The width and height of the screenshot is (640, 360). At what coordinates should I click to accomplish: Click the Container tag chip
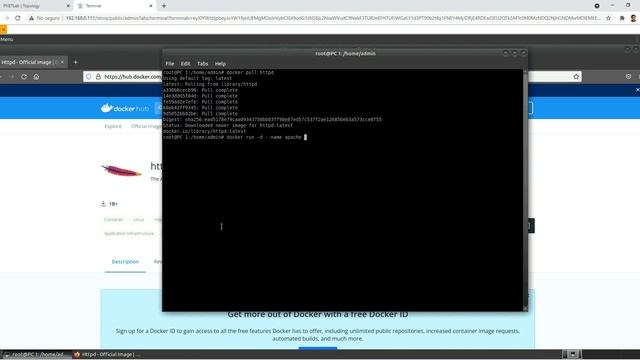pyautogui.click(x=113, y=220)
